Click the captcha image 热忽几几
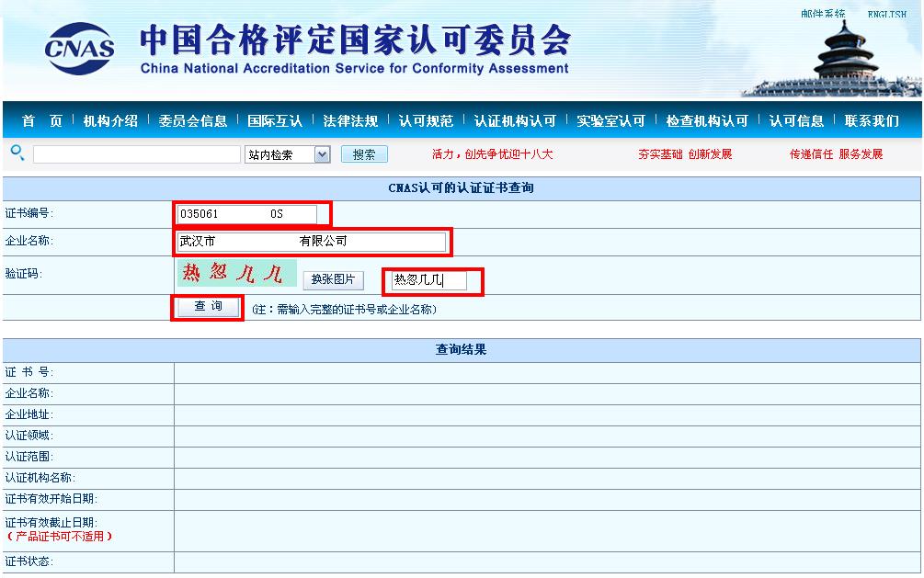 click(237, 273)
